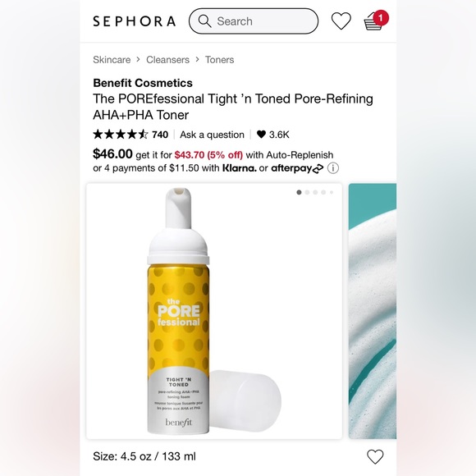Go to Cleansers breadcrumb
Image resolution: width=476 pixels, height=476 pixels.
click(167, 59)
